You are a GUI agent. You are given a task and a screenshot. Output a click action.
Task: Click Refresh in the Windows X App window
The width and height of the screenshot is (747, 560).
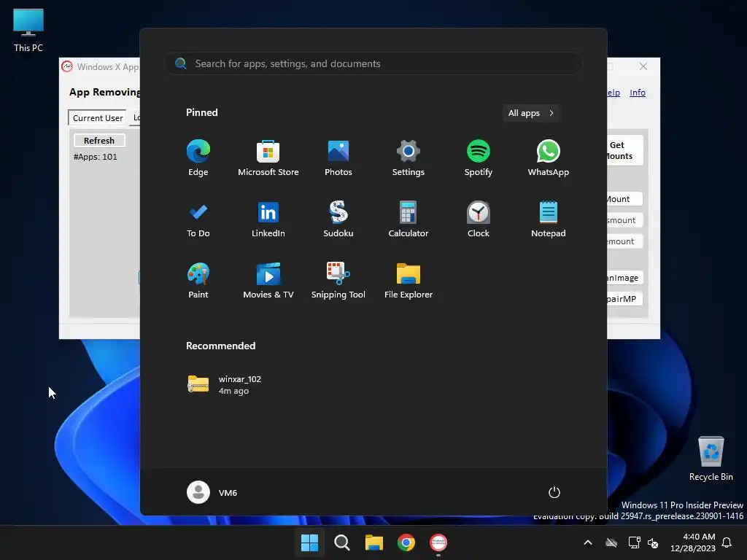tap(99, 141)
